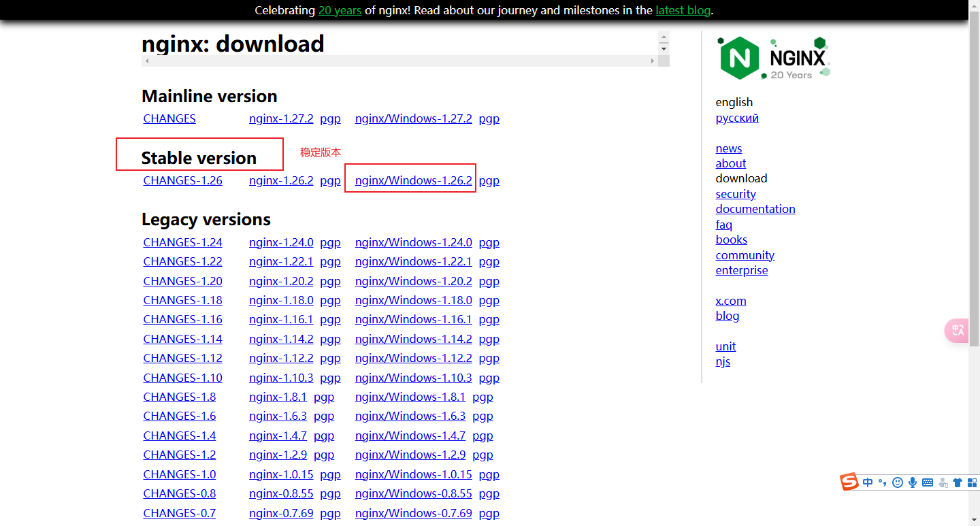Open the 'latest blog' banner link
This screenshot has width=980, height=526.
click(683, 10)
